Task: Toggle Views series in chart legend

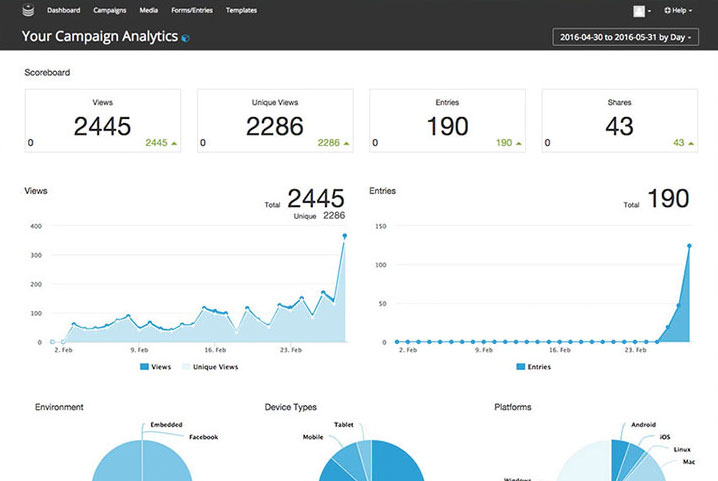Action: [x=155, y=367]
